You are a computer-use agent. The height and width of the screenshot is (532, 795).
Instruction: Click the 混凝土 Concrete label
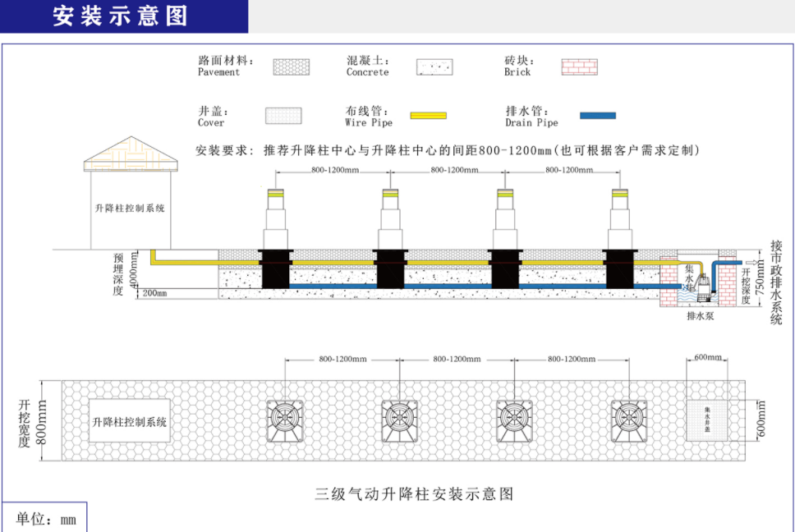point(368,66)
